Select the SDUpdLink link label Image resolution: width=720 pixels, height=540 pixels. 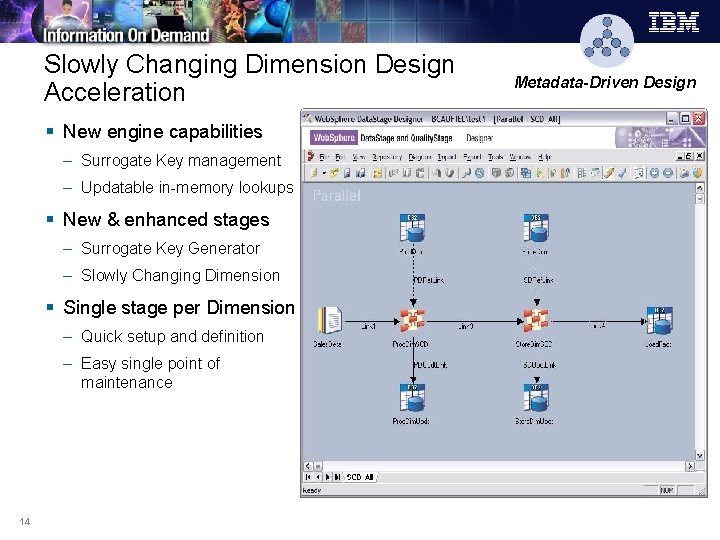pyautogui.click(x=540, y=365)
